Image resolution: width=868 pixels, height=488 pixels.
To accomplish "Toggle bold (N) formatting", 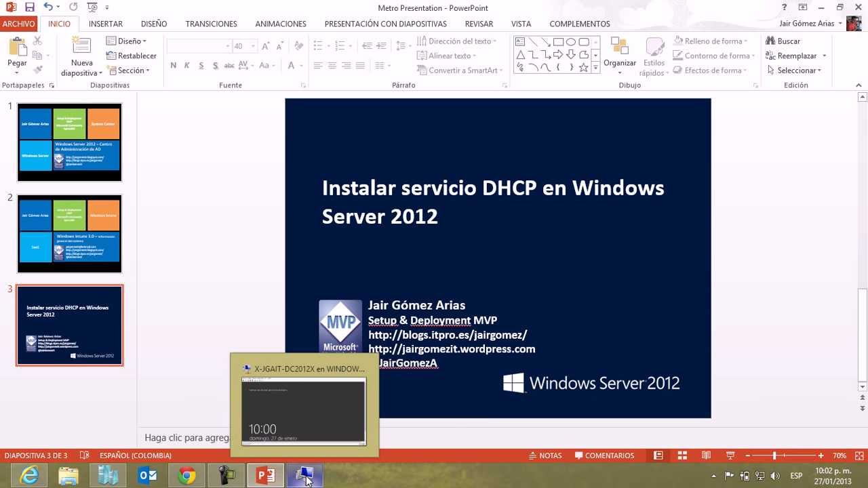I will pyautogui.click(x=174, y=66).
